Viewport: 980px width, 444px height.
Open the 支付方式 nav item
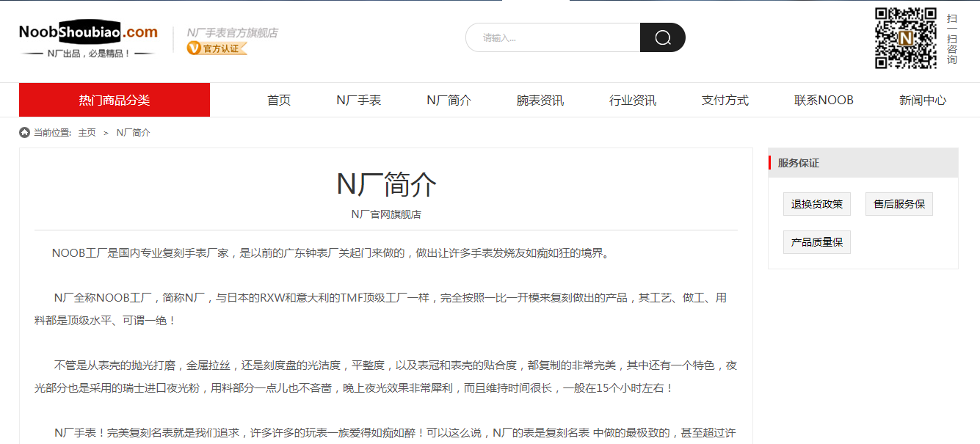pyautogui.click(x=725, y=101)
